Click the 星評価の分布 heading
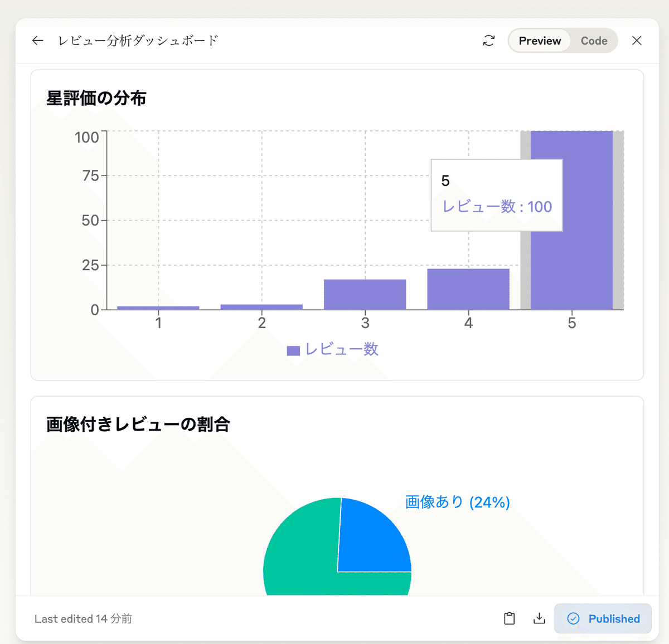The width and height of the screenshot is (669, 644). pyautogui.click(x=96, y=98)
